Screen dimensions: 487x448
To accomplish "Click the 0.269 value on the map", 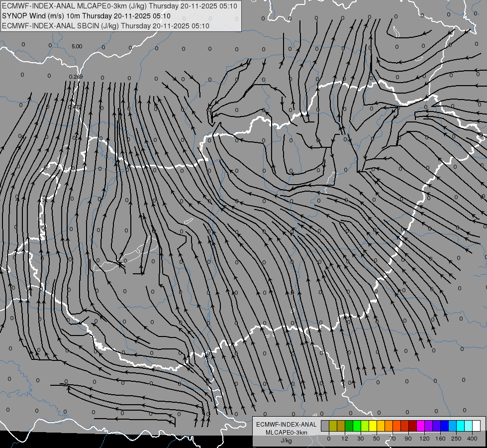I will [76, 77].
